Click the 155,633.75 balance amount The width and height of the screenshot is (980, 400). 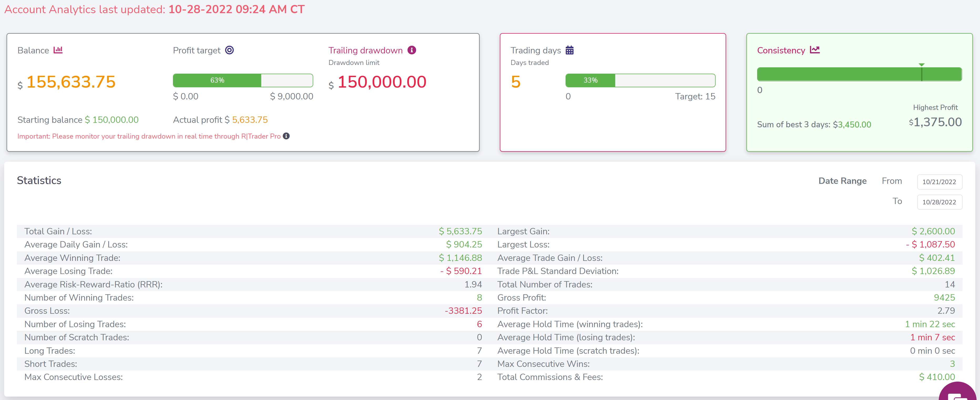click(x=71, y=82)
